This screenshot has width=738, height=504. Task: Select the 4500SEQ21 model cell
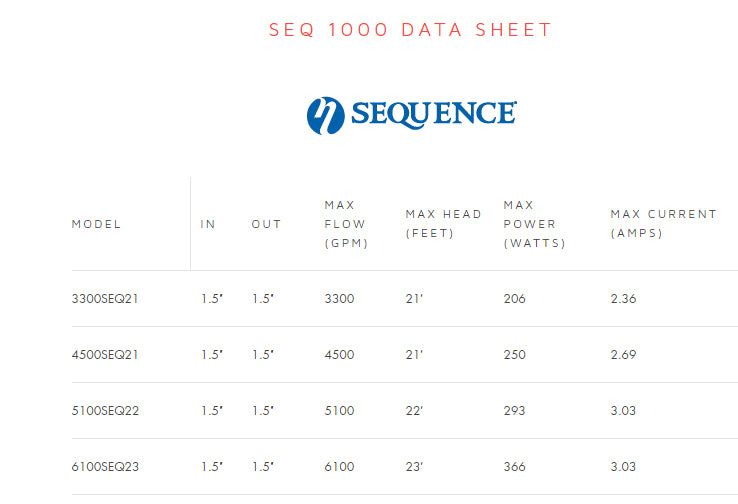pyautogui.click(x=105, y=355)
